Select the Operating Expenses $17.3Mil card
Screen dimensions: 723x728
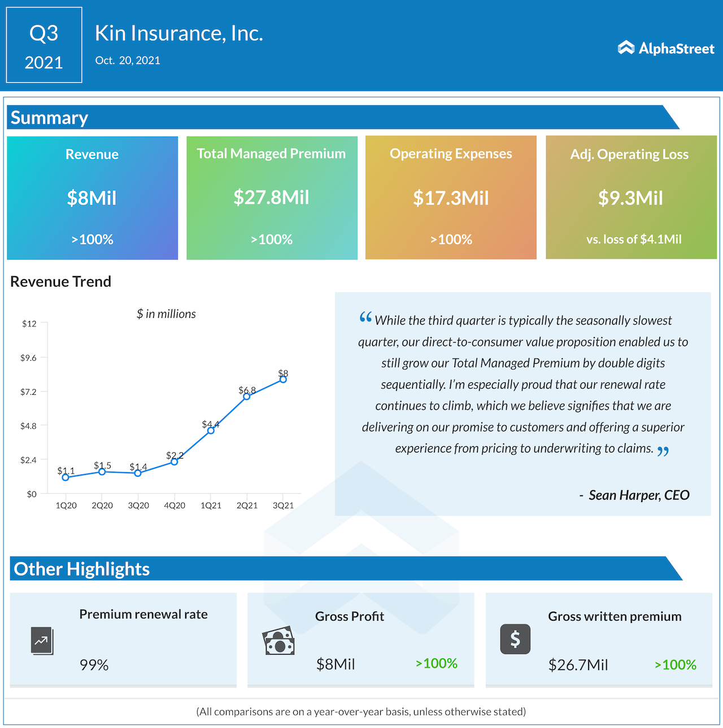tap(451, 197)
